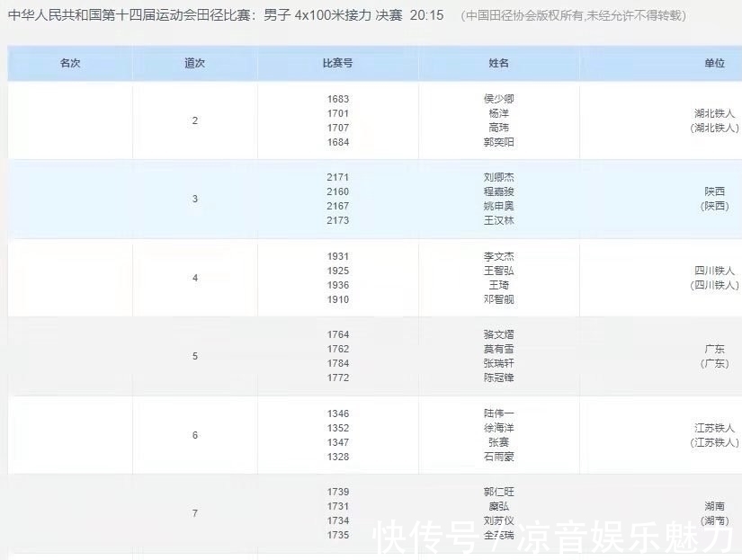Click the unit line 广东 (no parentheses) in lane 5

click(714, 349)
